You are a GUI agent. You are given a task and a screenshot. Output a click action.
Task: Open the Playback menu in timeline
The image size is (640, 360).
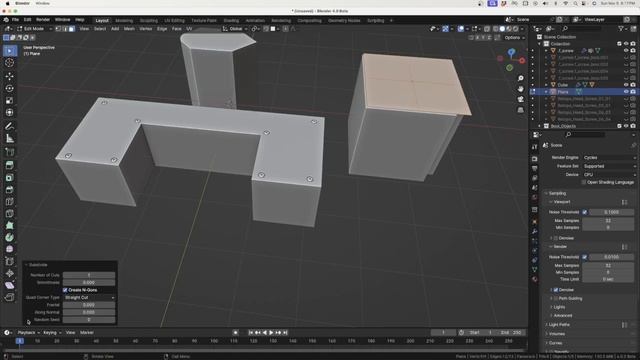click(28, 333)
